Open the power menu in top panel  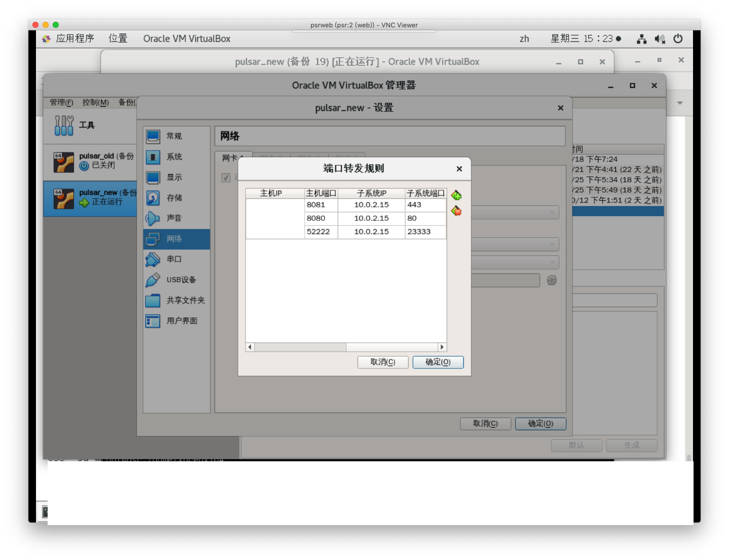click(678, 38)
